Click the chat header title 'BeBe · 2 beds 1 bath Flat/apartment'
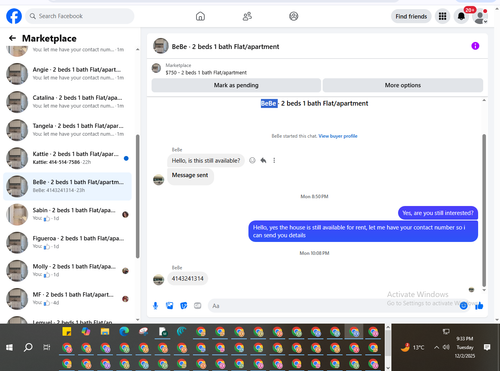The width and height of the screenshot is (500, 371). [225, 47]
